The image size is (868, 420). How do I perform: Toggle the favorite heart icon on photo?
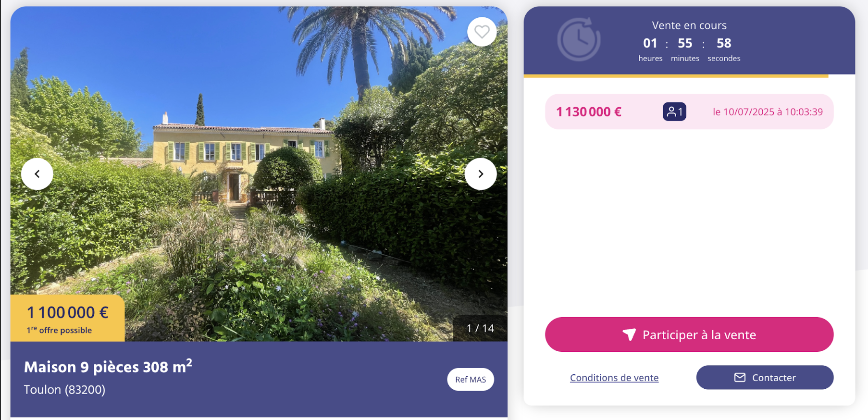(x=482, y=32)
